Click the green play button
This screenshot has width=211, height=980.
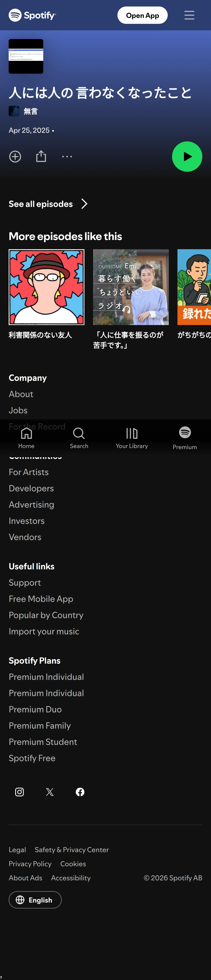click(x=187, y=156)
